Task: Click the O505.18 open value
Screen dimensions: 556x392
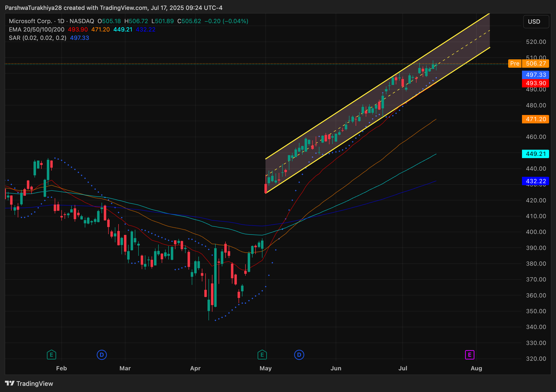Action: [109, 21]
